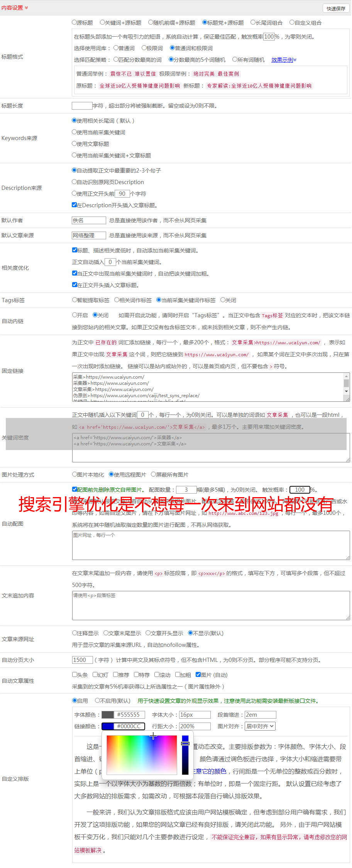Image resolution: width=352 pixels, height=868 pixels.
Task: Select 注释显示 source URL option
Action: (x=75, y=633)
